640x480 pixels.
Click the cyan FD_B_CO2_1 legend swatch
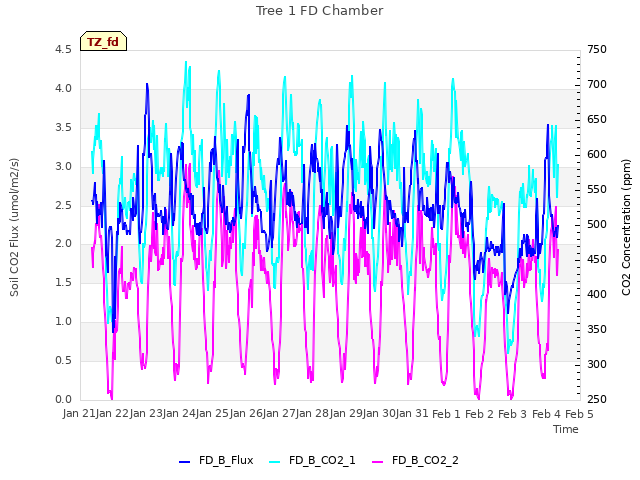tap(275, 462)
